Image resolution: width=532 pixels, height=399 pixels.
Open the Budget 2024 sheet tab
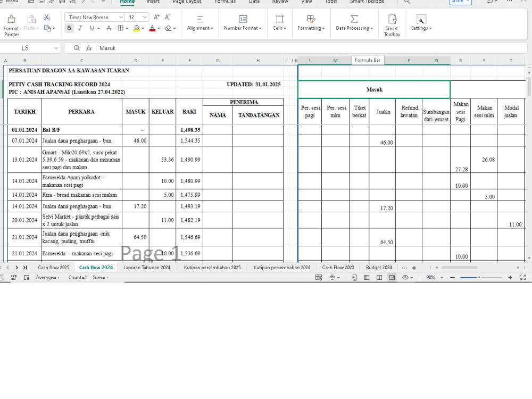point(379,268)
